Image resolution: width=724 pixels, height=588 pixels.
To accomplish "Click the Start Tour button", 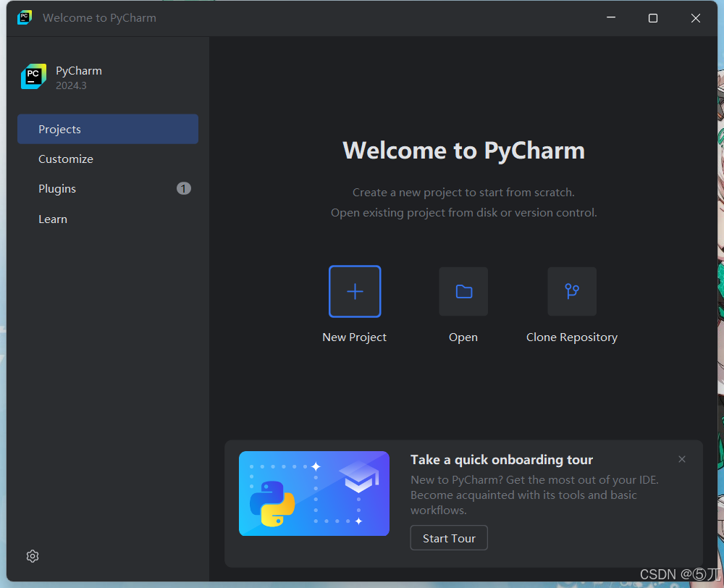I will click(449, 538).
